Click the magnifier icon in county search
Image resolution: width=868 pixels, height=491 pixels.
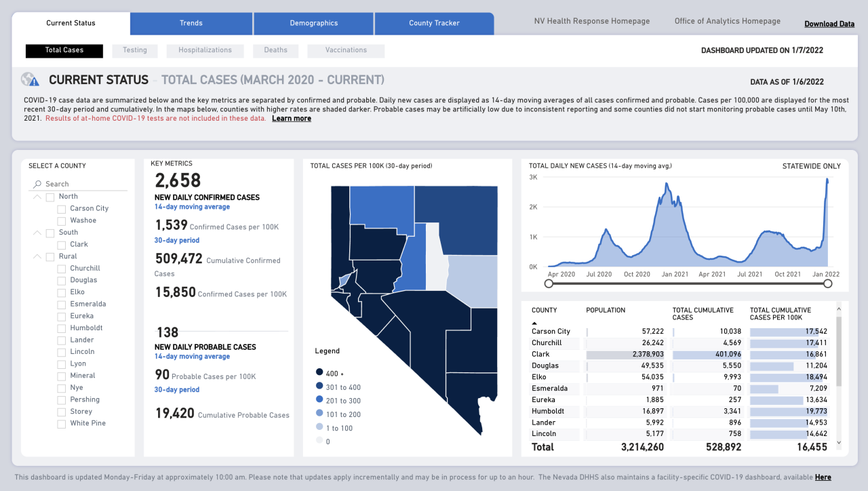(x=37, y=184)
